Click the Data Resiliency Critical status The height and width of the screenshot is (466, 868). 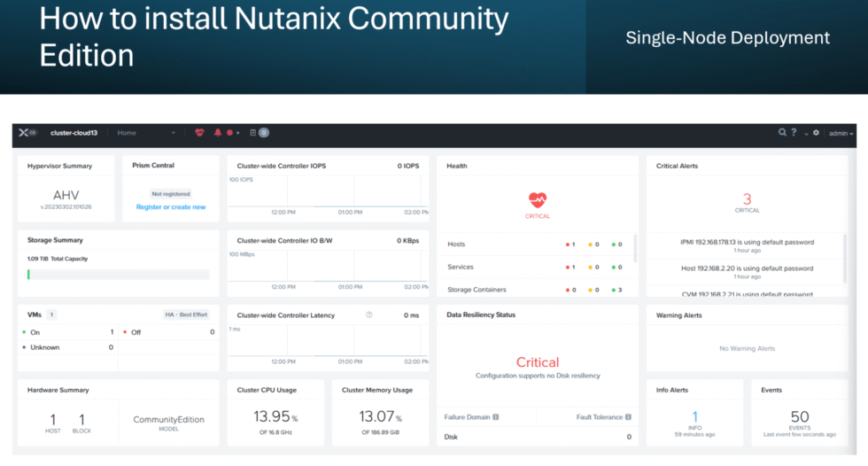[538, 362]
